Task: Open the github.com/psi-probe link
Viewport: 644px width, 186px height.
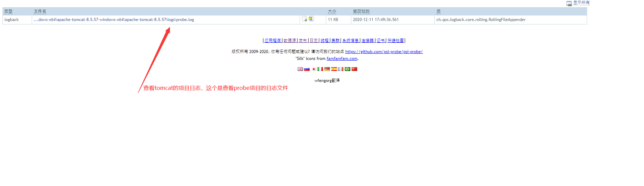Action: (384, 52)
